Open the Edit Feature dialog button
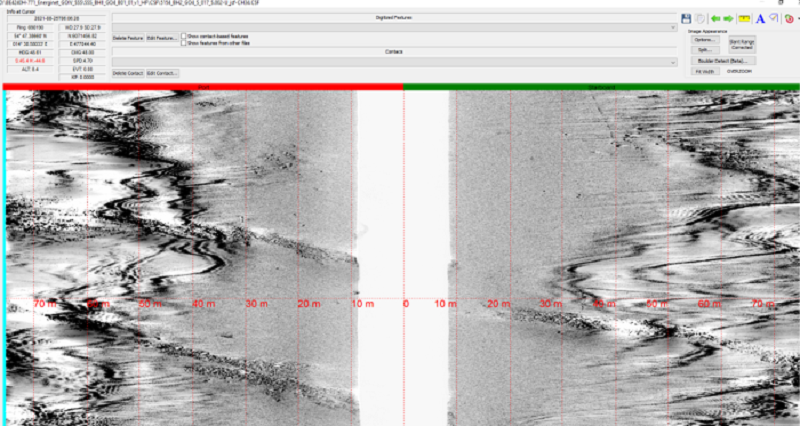The height and width of the screenshot is (426, 800). click(160, 37)
